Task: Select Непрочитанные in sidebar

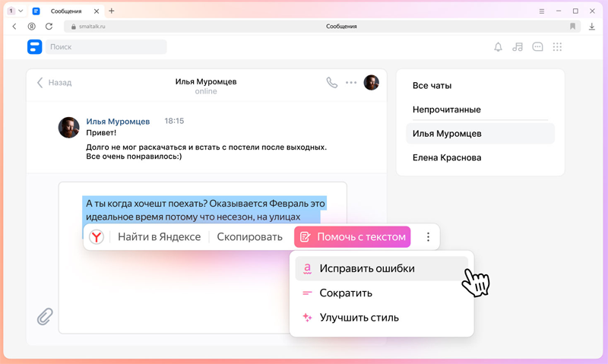Action: coord(447,109)
